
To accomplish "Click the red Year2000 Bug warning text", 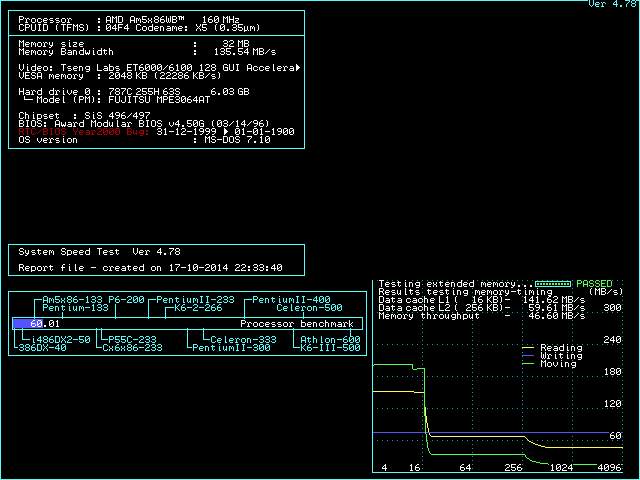I will click(85, 131).
